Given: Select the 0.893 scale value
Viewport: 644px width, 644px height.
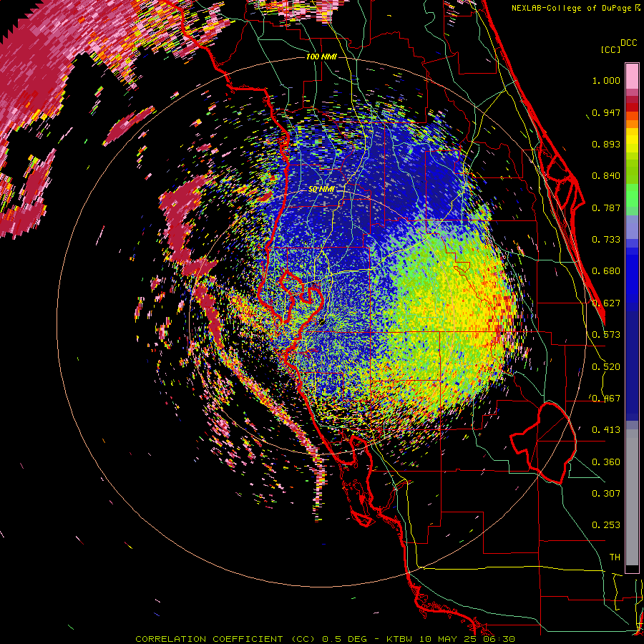Looking at the screenshot, I should point(606,144).
